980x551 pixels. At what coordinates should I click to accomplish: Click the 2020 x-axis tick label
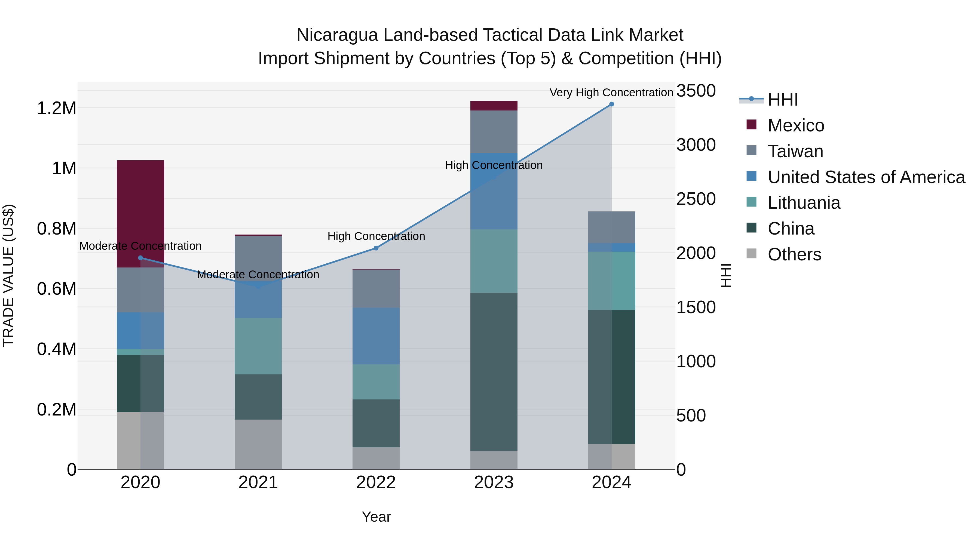point(140,482)
